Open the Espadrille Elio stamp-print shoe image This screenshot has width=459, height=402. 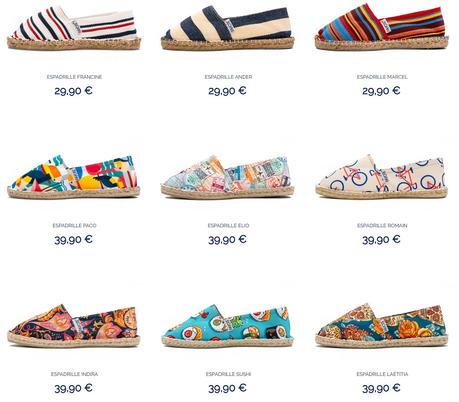coord(228,176)
